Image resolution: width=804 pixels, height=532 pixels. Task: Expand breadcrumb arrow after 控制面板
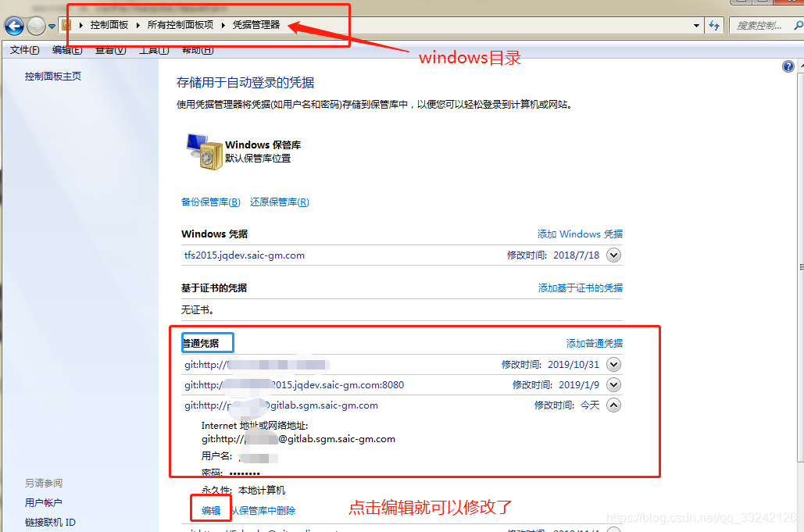[138, 25]
